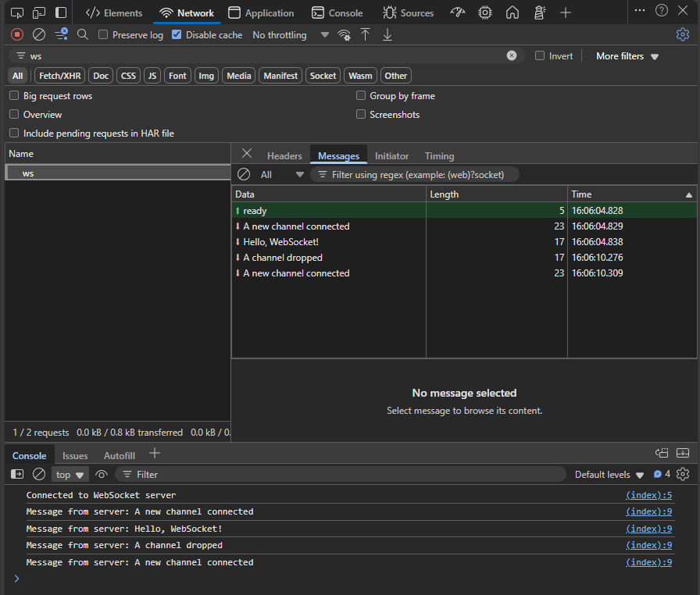Viewport: 700px width, 595px height.
Task: Toggle console sidebar icon
Action: [x=17, y=474]
